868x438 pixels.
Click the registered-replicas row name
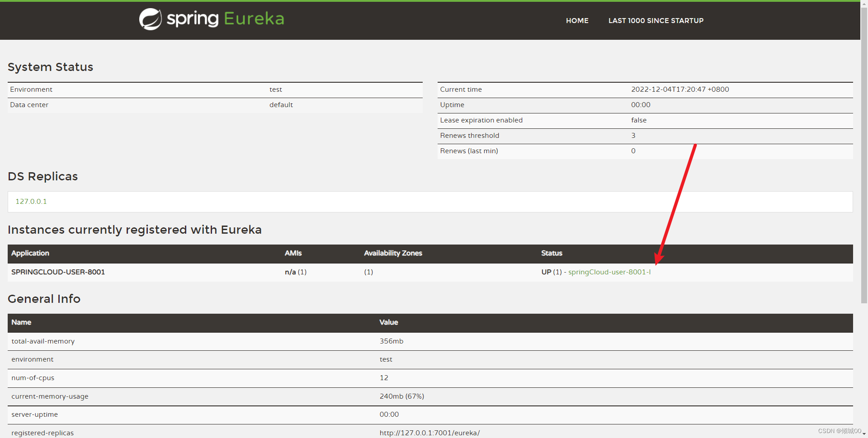pos(42,433)
